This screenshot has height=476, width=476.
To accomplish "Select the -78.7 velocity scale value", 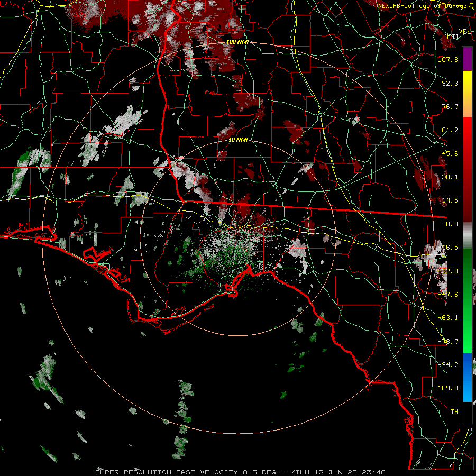I will [x=448, y=342].
